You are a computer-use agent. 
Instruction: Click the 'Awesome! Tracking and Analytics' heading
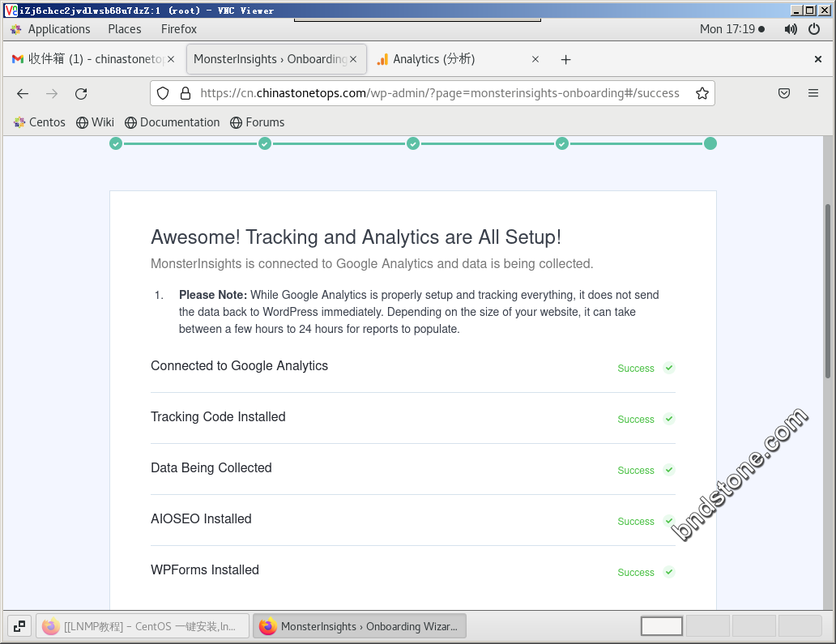356,237
